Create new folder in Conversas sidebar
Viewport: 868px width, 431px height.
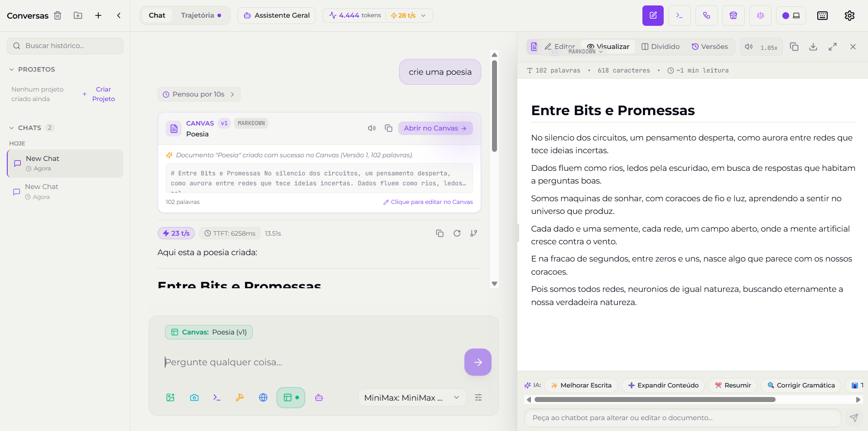78,15
